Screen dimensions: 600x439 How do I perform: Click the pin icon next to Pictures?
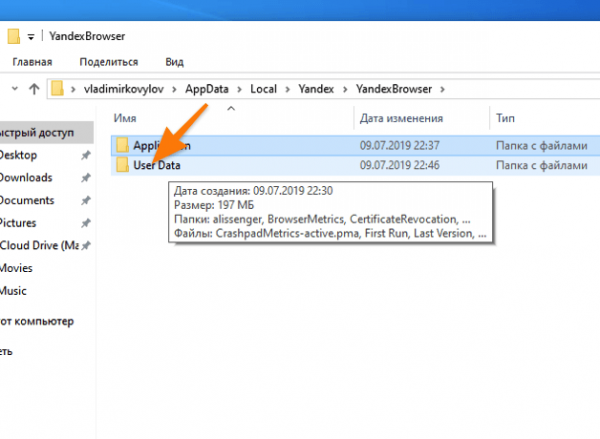click(x=86, y=223)
